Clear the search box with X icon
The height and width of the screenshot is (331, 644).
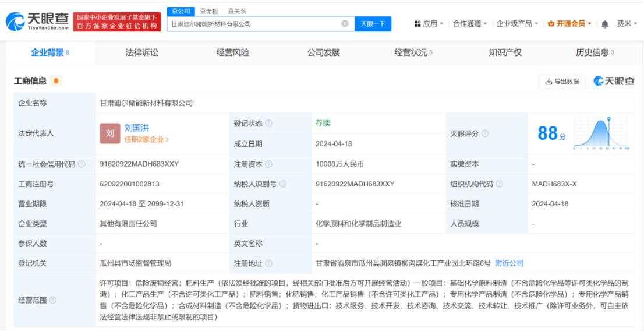coord(345,24)
